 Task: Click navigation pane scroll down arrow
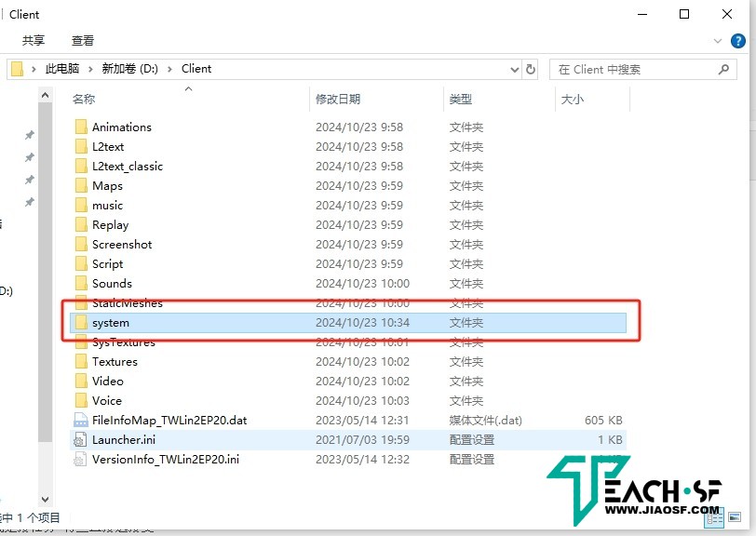click(45, 500)
